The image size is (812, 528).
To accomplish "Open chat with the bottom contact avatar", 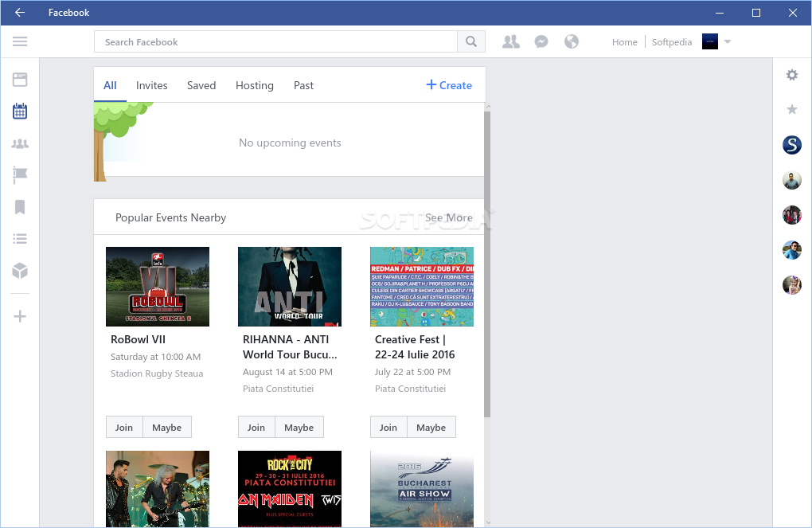I will [x=792, y=284].
